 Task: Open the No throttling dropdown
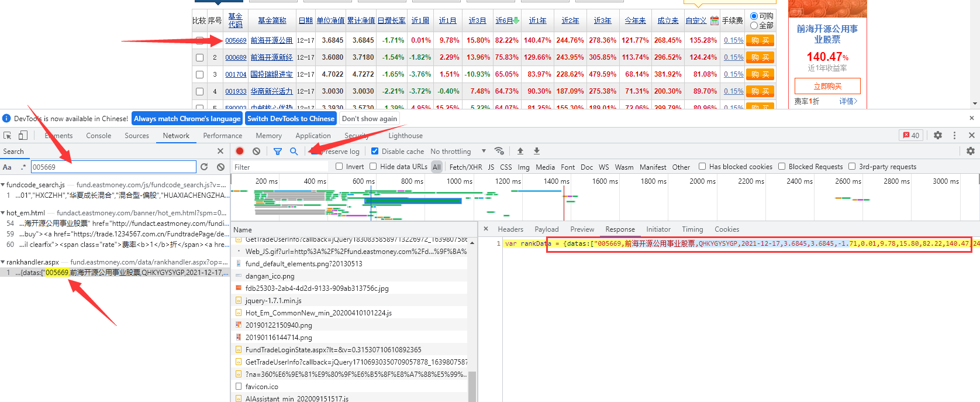click(x=458, y=151)
